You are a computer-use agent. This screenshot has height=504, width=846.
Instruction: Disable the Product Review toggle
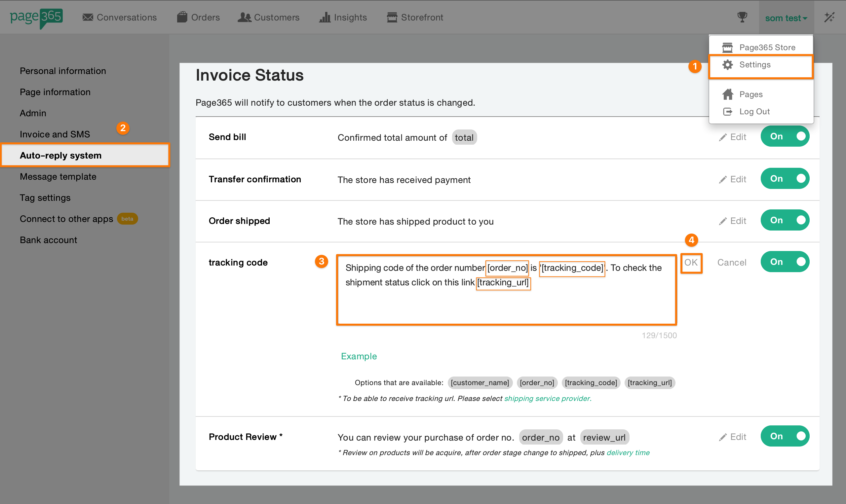tap(785, 436)
